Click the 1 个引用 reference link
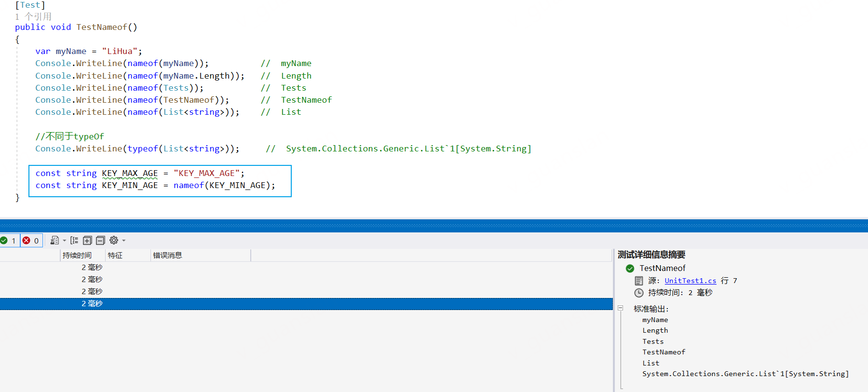 (x=33, y=16)
